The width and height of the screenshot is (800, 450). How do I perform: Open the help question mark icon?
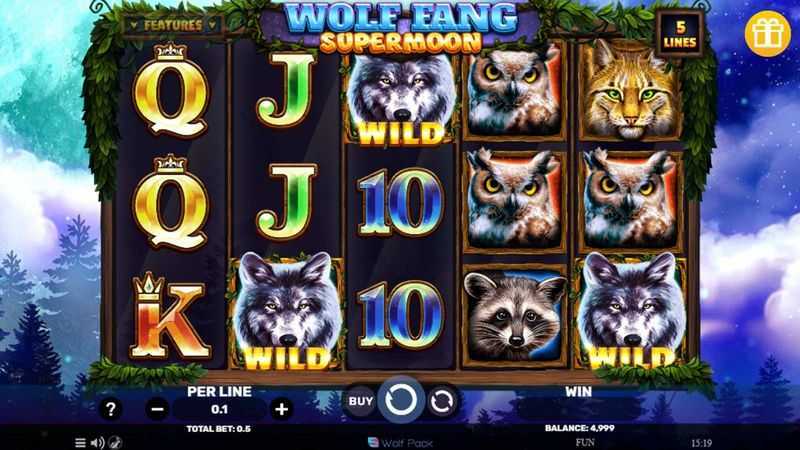point(111,409)
